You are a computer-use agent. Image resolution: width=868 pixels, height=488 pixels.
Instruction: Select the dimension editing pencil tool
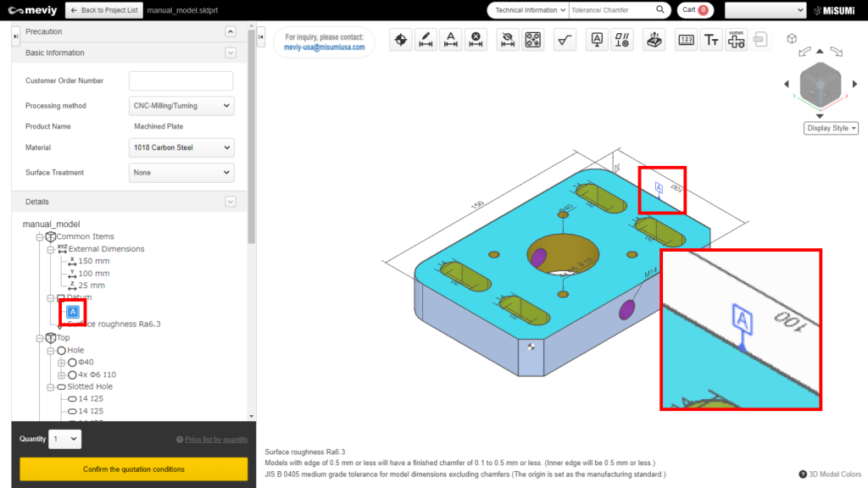coord(426,40)
